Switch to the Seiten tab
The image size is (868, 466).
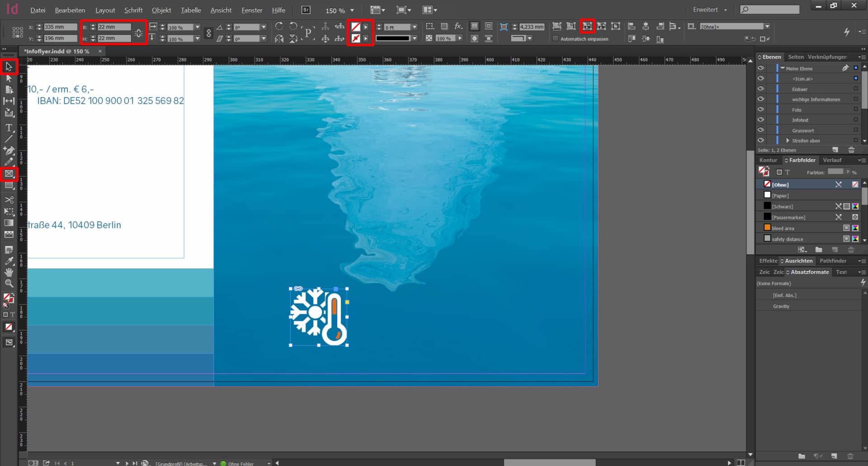click(x=796, y=57)
